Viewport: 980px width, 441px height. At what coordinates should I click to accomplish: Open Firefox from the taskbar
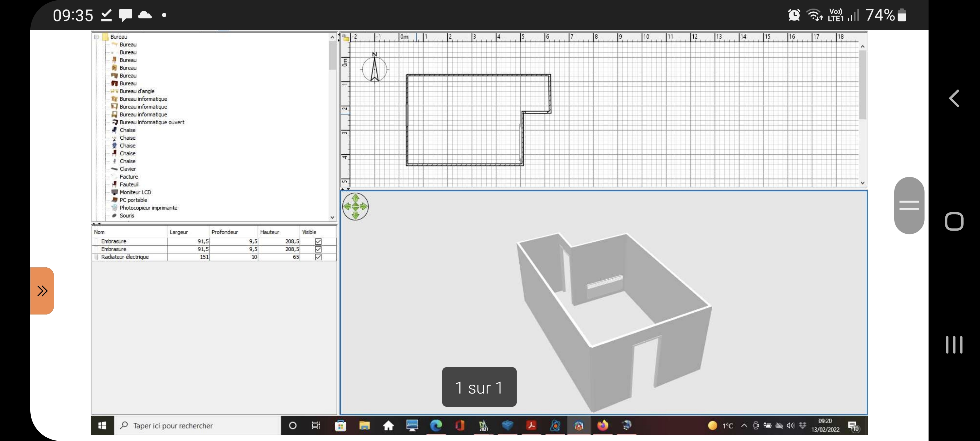coord(603,425)
